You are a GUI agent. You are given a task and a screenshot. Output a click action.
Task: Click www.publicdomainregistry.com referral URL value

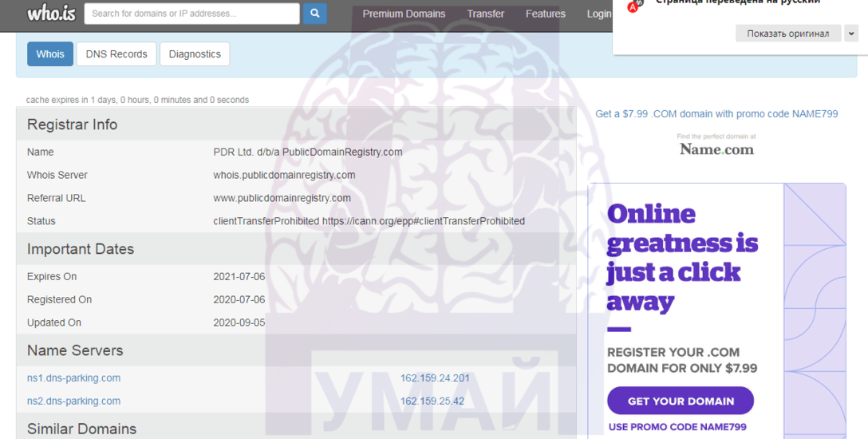point(282,198)
